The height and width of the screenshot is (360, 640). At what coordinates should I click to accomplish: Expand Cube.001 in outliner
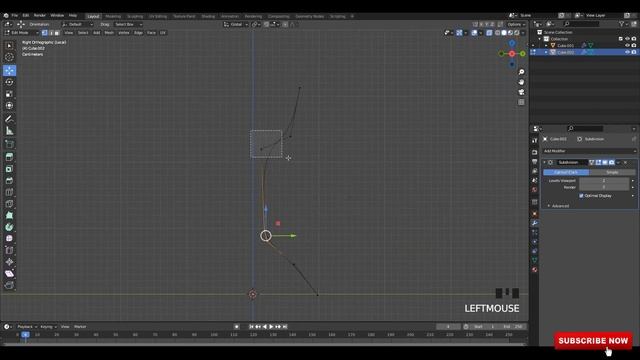point(546,45)
